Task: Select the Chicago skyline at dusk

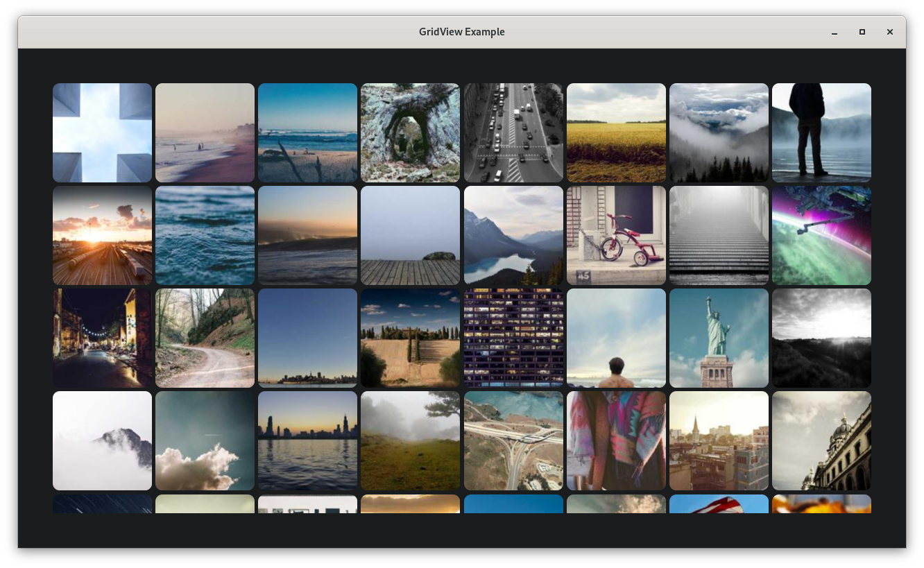Action: [x=307, y=440]
